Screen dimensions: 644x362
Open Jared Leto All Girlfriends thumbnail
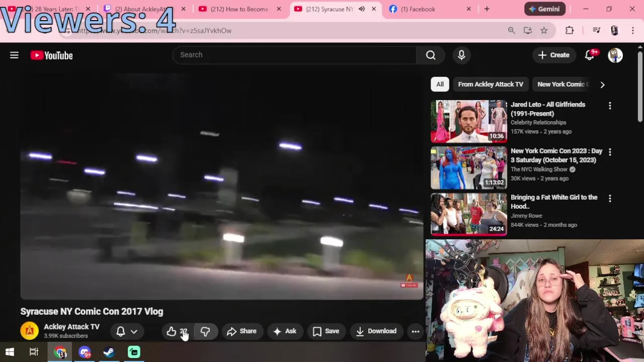tap(469, 121)
